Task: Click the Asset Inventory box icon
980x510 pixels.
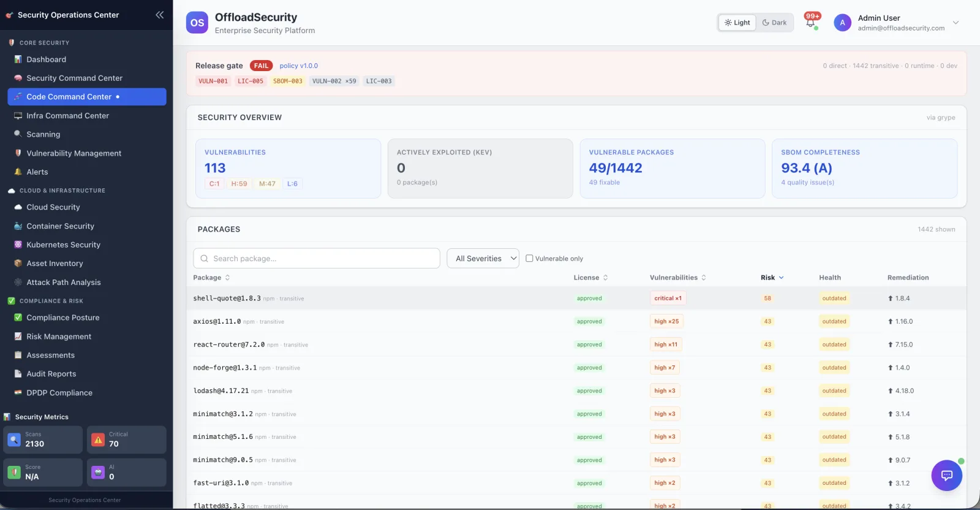Action: coord(18,264)
